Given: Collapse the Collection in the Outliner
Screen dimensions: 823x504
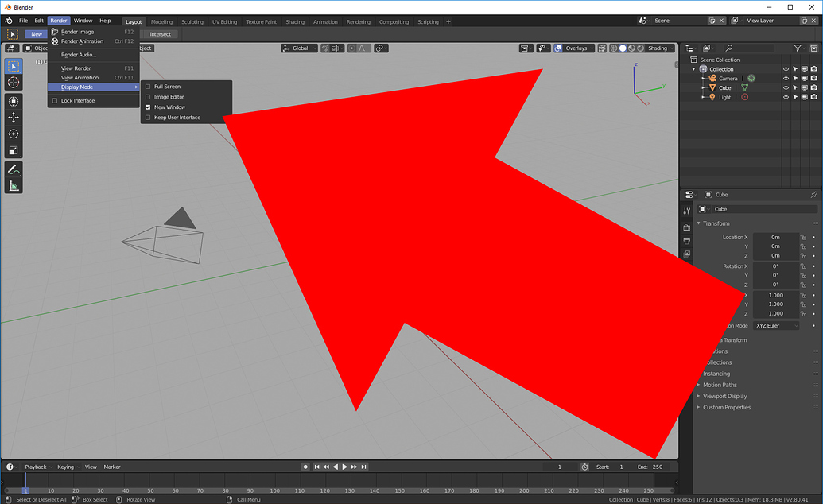Looking at the screenshot, I should click(x=695, y=69).
